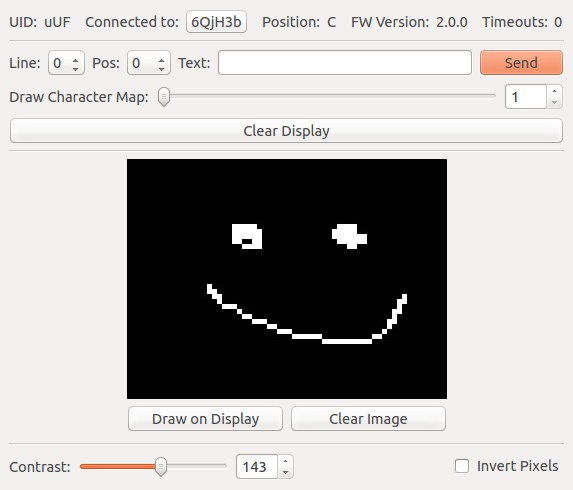This screenshot has height=490, width=573.
Task: Toggle the Invert Pixels checkbox
Action: [462, 466]
